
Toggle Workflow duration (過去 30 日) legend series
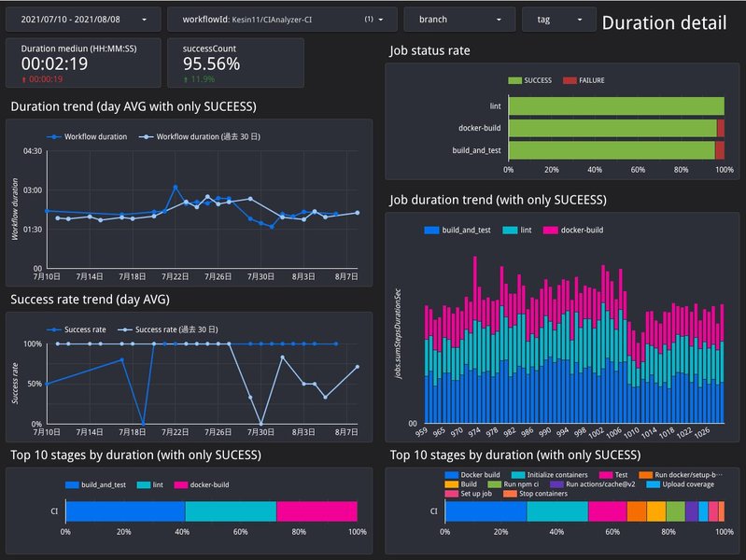tap(200, 136)
